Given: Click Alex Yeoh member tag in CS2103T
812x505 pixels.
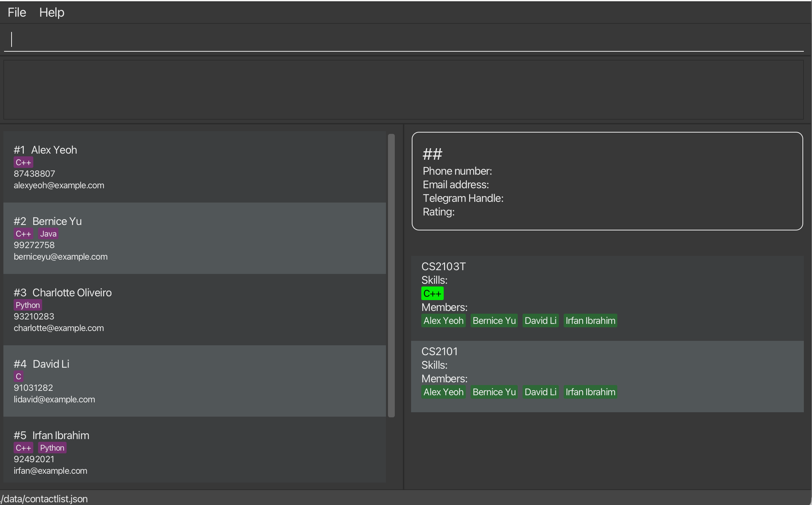Looking at the screenshot, I should click(443, 321).
